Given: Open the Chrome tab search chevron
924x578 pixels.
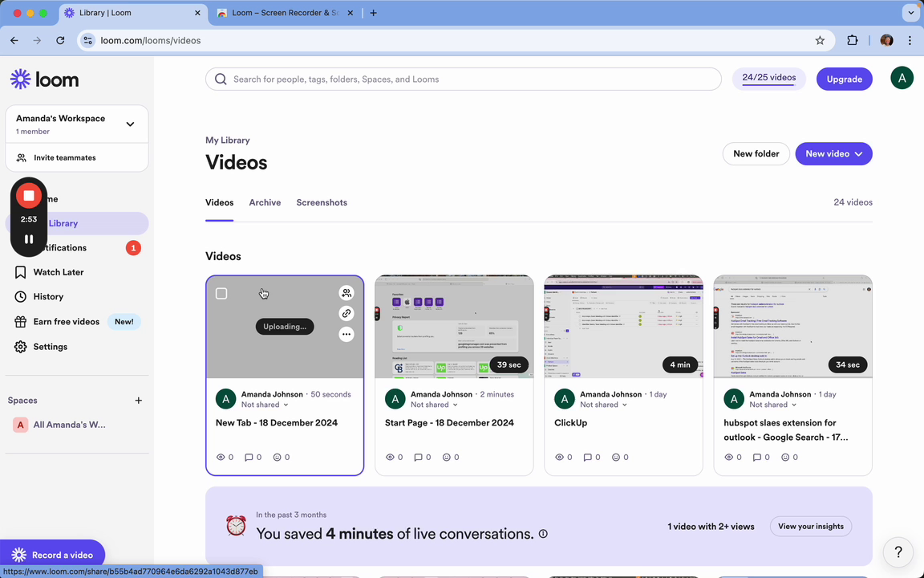Looking at the screenshot, I should pyautogui.click(x=910, y=12).
